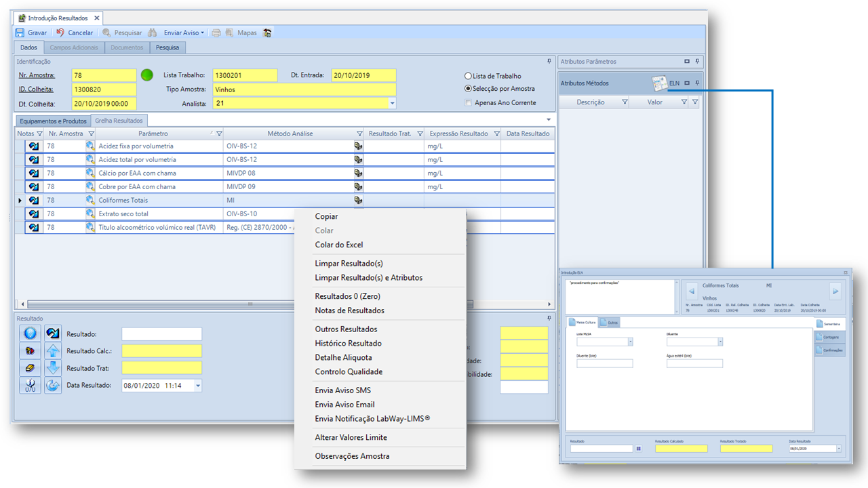
Task: Click the blue down arrow in Resultado panel
Action: coord(53,368)
